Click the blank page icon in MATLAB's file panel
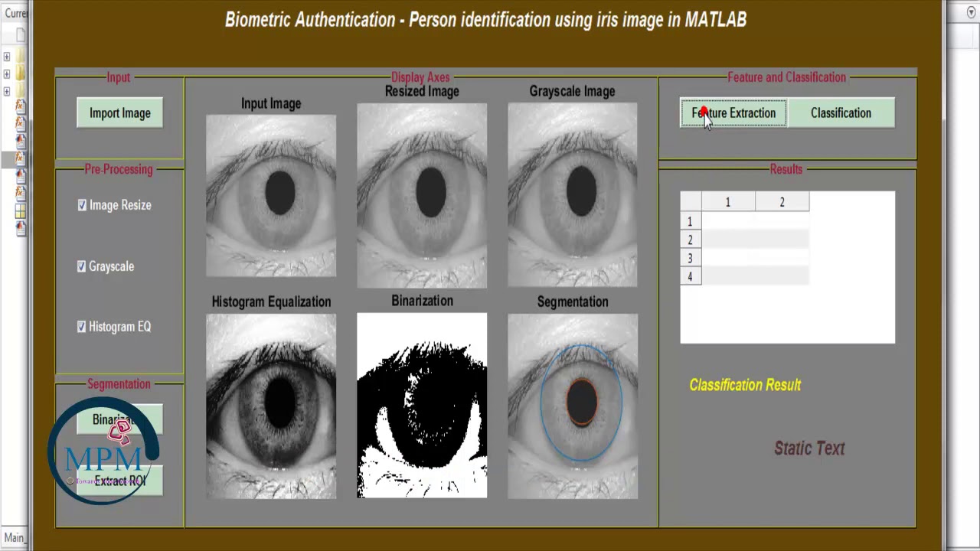The height and width of the screenshot is (551, 980). point(21,35)
